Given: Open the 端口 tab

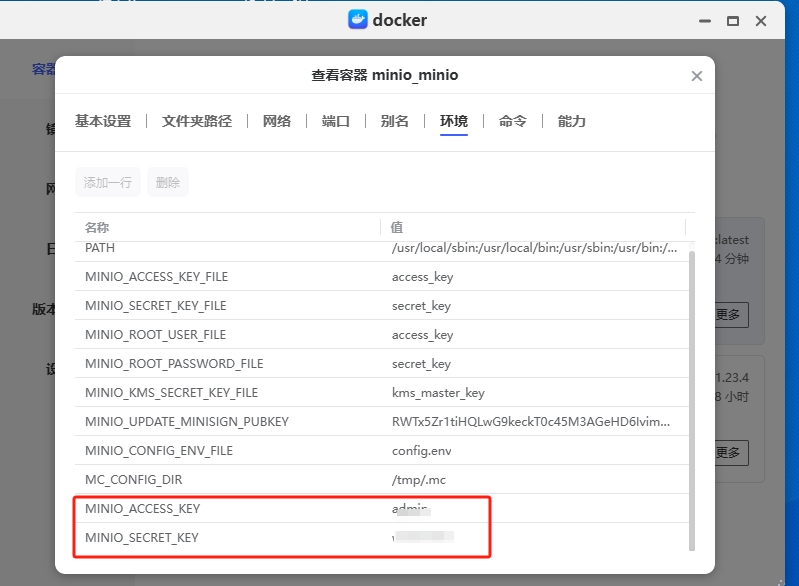Looking at the screenshot, I should tap(336, 121).
